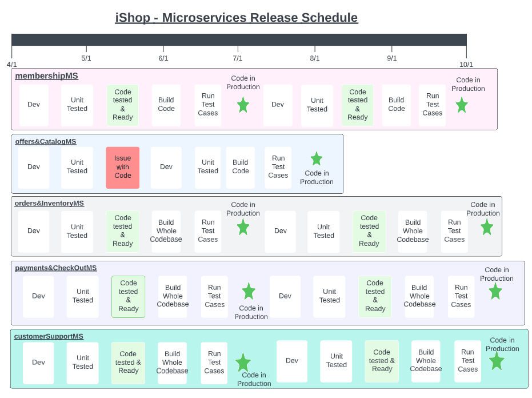
Task: Click the membershipMS lane heading
Action: coord(46,76)
